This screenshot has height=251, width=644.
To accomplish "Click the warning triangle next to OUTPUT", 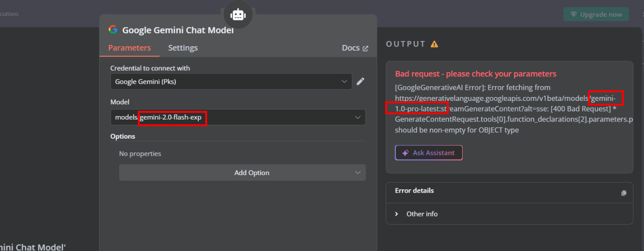I will coord(434,44).
